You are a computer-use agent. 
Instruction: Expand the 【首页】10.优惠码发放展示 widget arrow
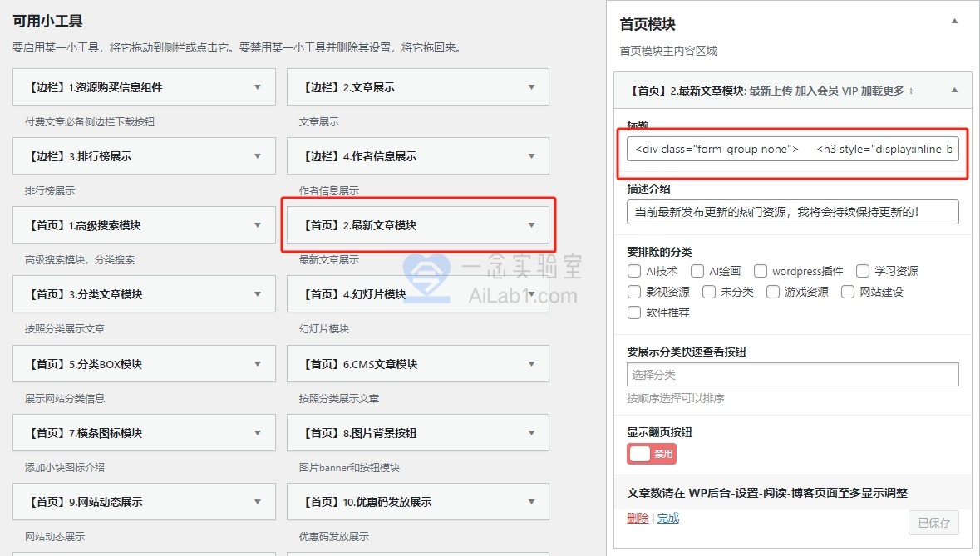[531, 502]
